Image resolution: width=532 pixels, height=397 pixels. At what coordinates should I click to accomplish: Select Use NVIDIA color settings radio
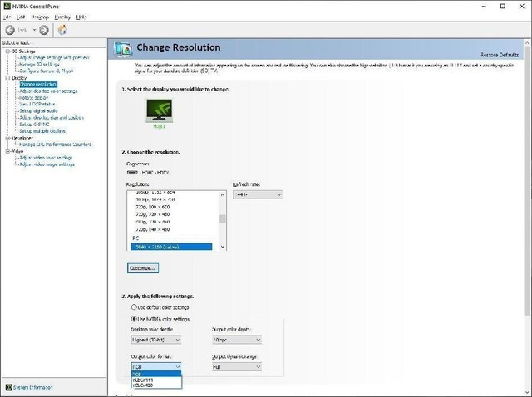click(x=134, y=319)
